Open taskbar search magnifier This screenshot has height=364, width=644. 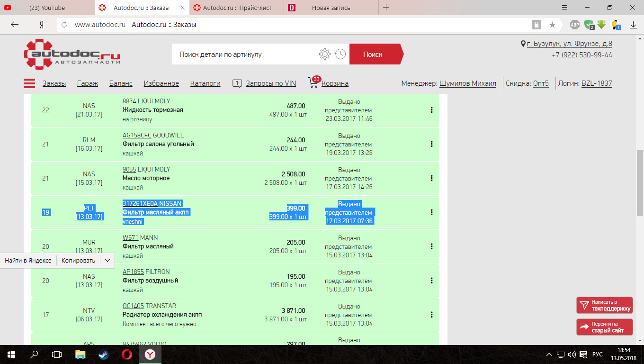click(34, 354)
